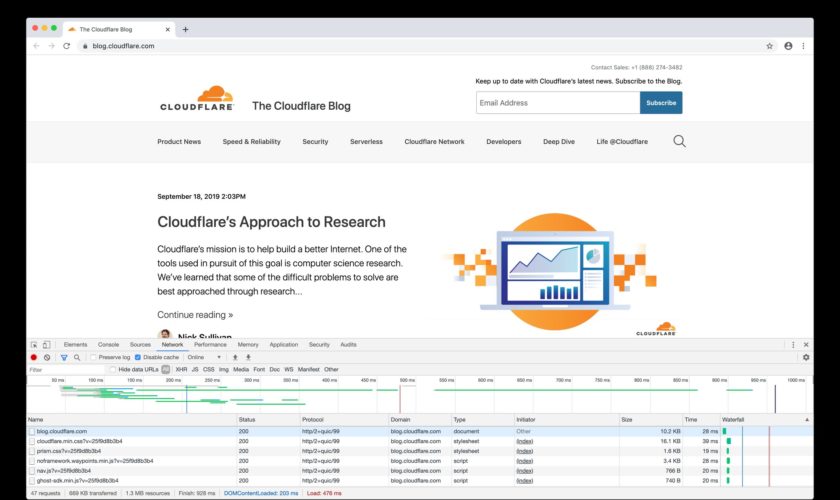This screenshot has width=840, height=500.
Task: Enable the Preserve log checkbox
Action: [x=94, y=357]
